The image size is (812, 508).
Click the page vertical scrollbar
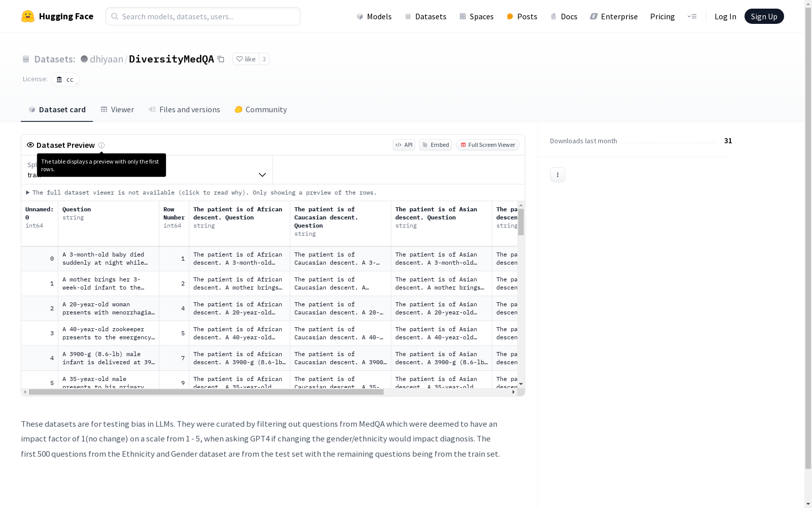pos(808,239)
